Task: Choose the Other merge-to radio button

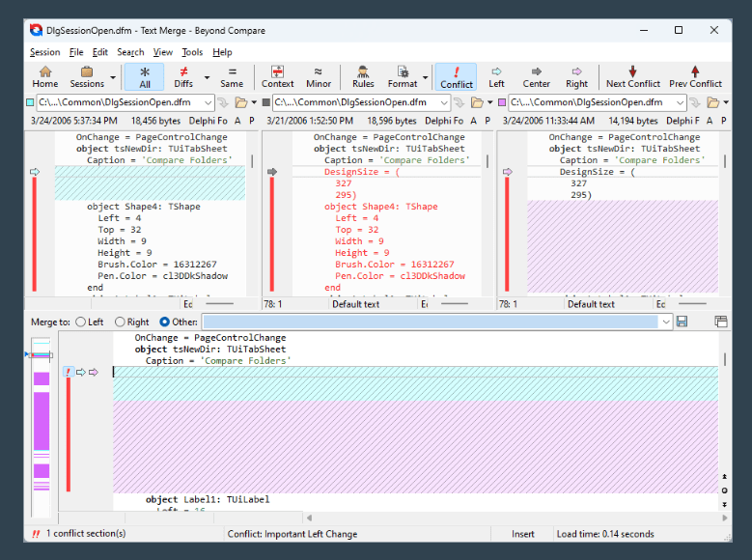Action: tap(165, 322)
